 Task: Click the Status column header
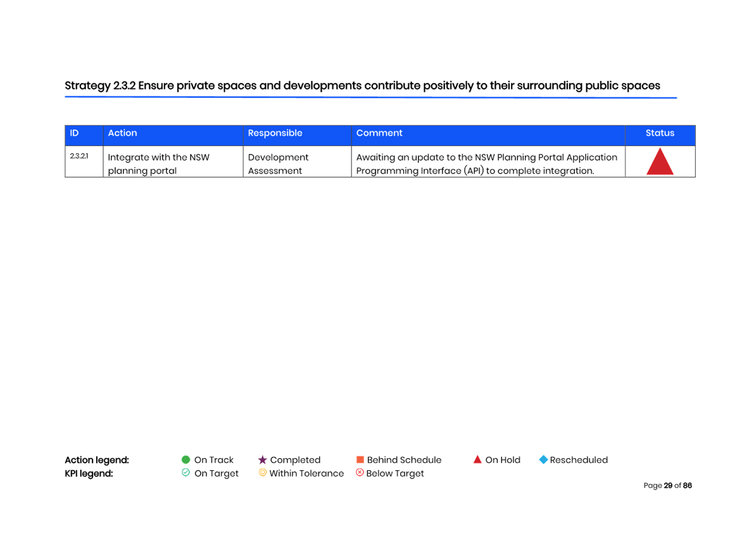[660, 135]
